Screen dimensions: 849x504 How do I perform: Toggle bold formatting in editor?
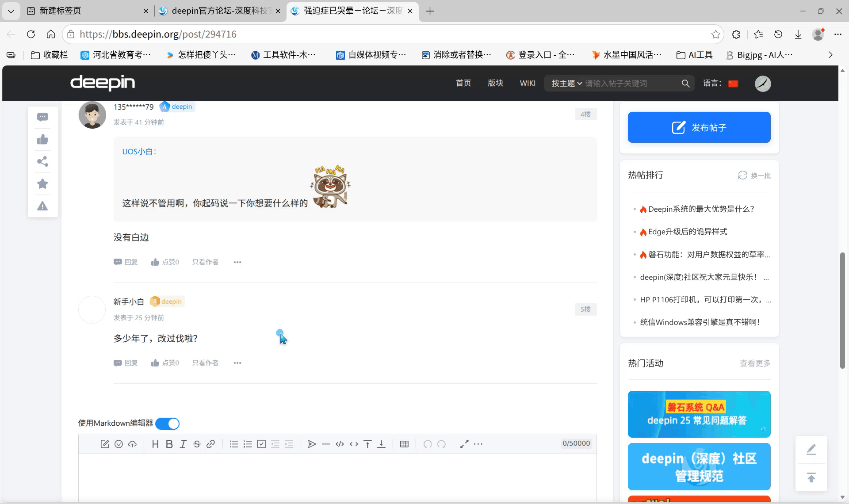[x=169, y=444]
